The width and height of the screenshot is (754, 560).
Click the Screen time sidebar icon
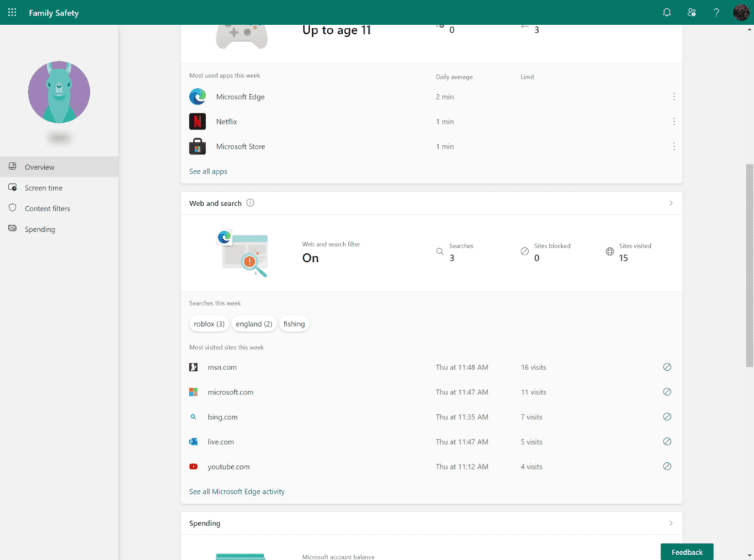[13, 188]
